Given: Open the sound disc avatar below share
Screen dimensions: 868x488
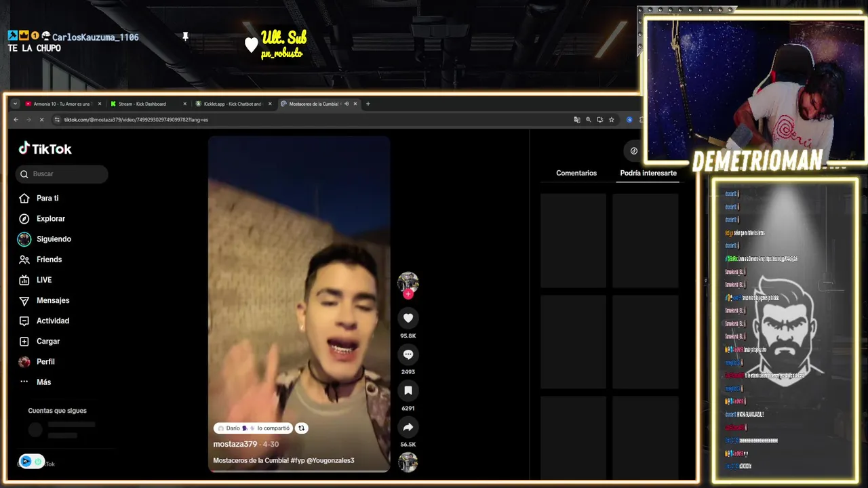Looking at the screenshot, I should pos(408,462).
